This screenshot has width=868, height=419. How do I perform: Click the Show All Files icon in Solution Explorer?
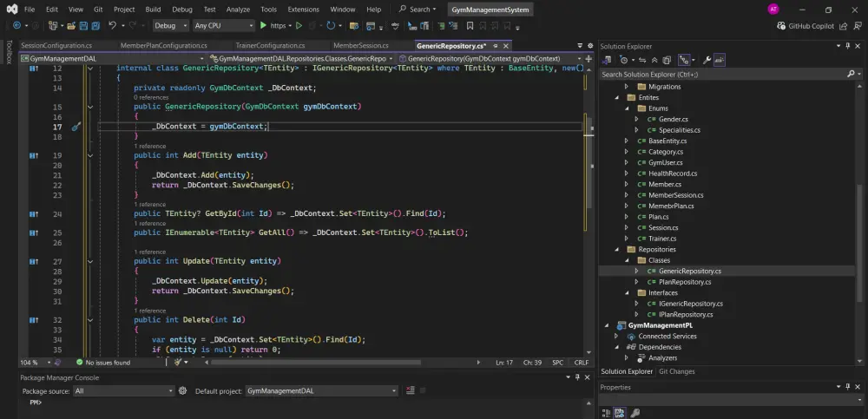click(x=667, y=60)
